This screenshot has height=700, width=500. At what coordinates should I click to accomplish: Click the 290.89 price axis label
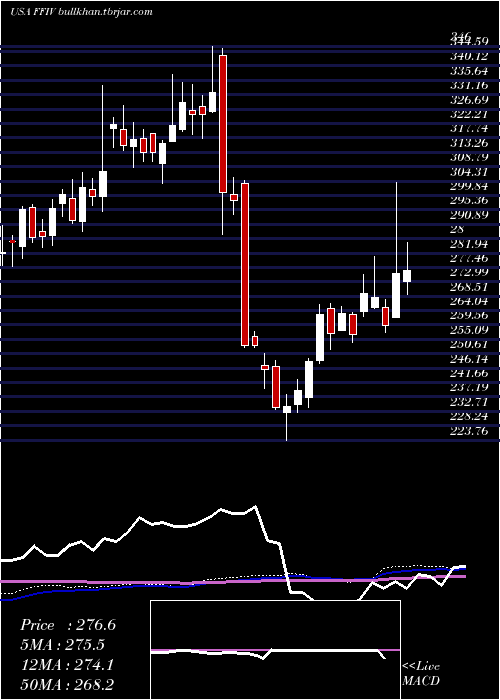coord(469,215)
